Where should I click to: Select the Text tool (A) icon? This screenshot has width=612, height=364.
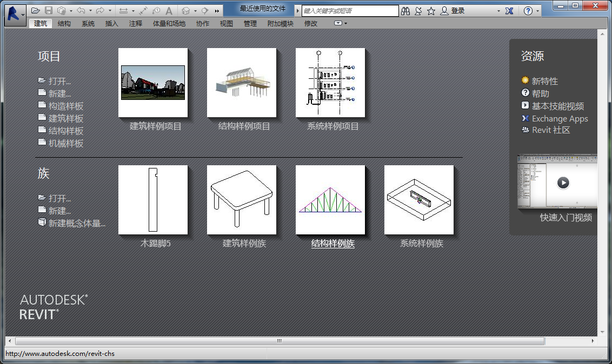click(169, 10)
